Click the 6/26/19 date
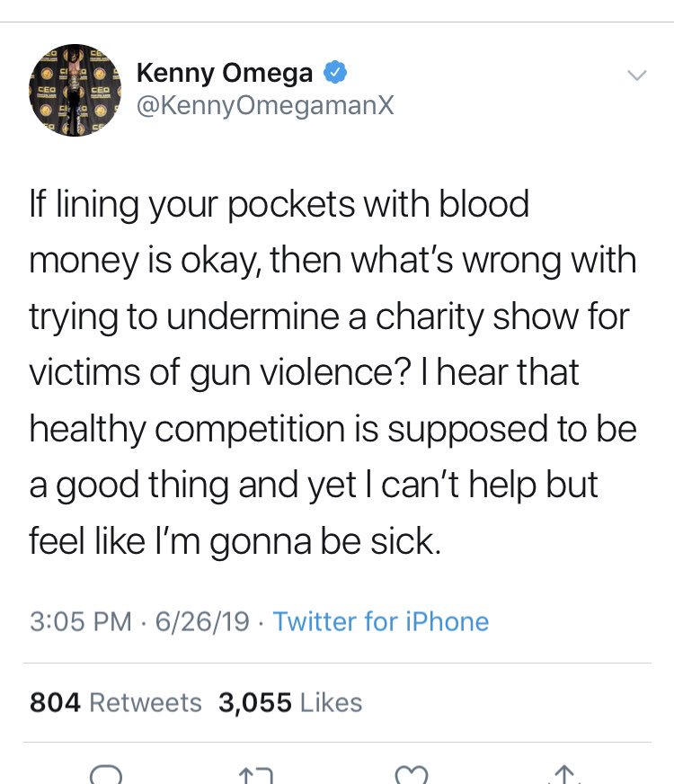The height and width of the screenshot is (784, 674). point(202,621)
